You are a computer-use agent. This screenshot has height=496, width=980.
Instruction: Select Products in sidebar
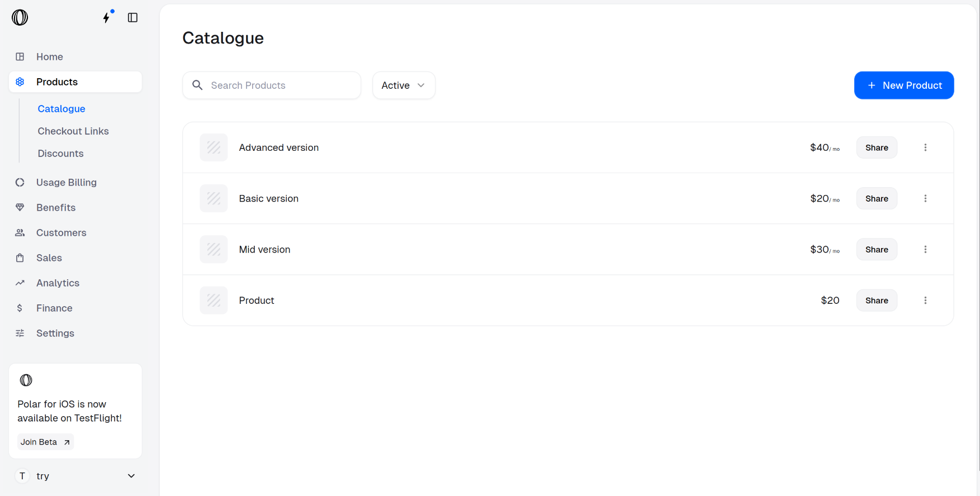(x=75, y=82)
